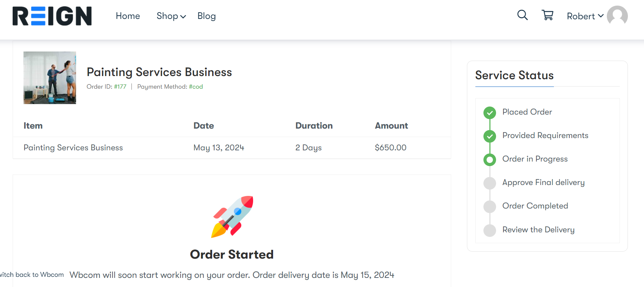The width and height of the screenshot is (644, 287).
Task: Click the Order in Progress ring marker
Action: coord(490,160)
